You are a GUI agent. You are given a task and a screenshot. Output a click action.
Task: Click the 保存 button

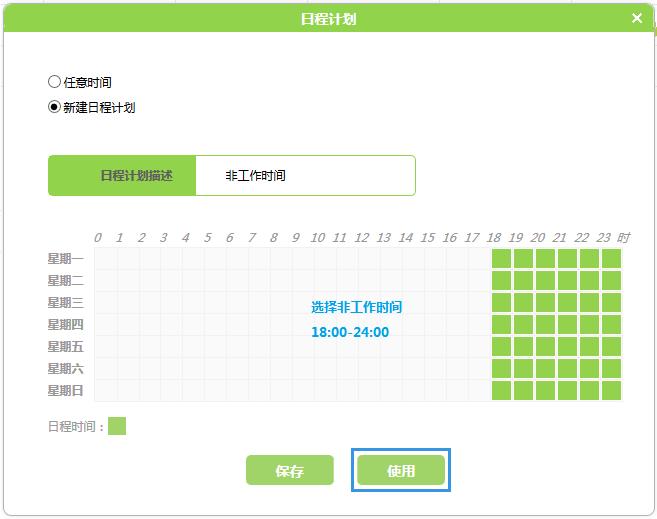pyautogui.click(x=289, y=470)
